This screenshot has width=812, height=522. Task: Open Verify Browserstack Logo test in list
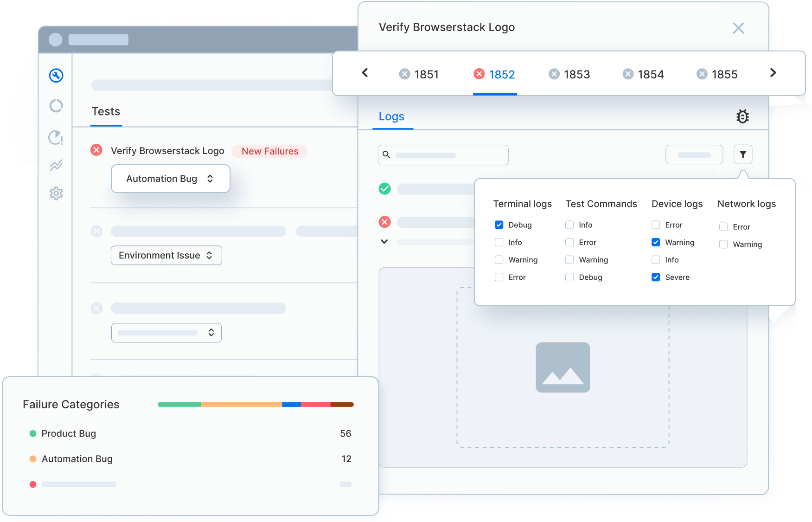(167, 151)
